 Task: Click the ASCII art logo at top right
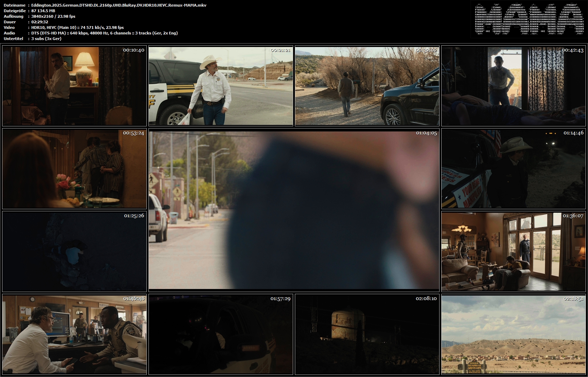click(529, 19)
